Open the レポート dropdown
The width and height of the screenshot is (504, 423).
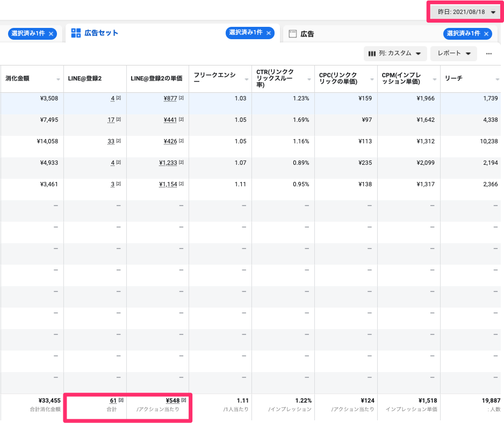(x=453, y=53)
